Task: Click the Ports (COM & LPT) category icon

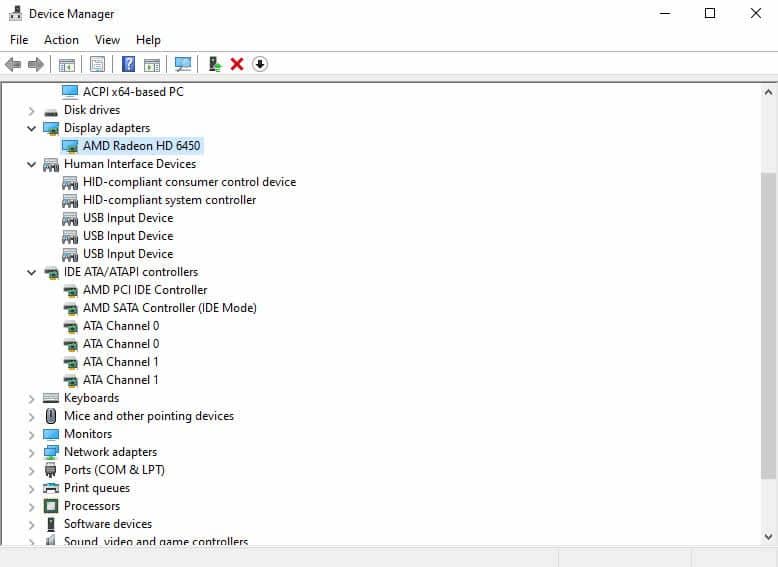Action: point(51,470)
